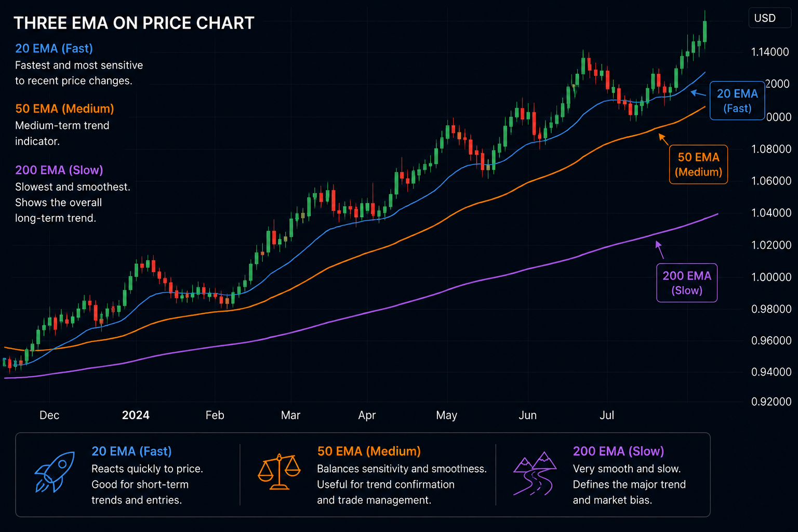The width and height of the screenshot is (798, 532).
Task: Click the "Slowest and smoothest." text
Action: click(x=73, y=187)
